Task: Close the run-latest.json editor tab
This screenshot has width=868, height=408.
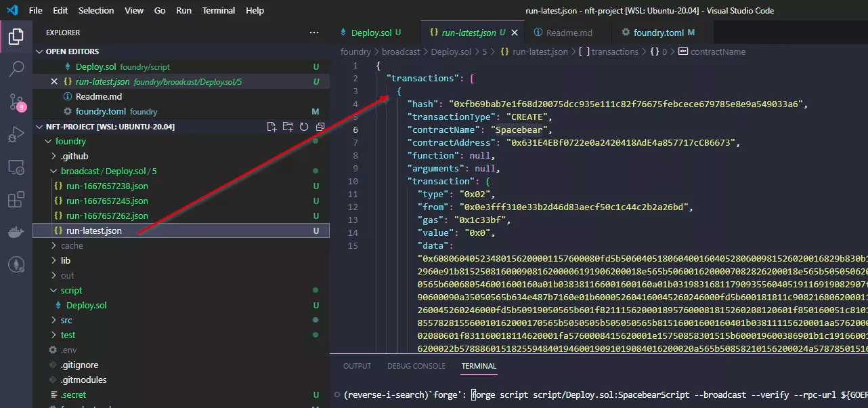Action: coord(515,33)
